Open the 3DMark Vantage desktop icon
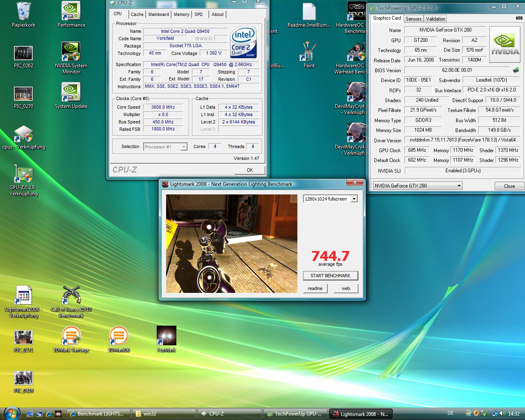525x420 pixels. tap(71, 336)
